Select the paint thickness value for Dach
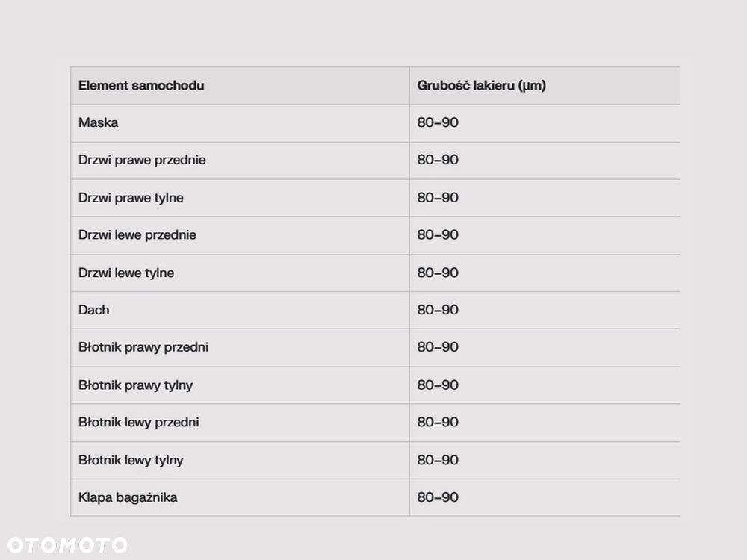747x560 pixels. click(438, 310)
